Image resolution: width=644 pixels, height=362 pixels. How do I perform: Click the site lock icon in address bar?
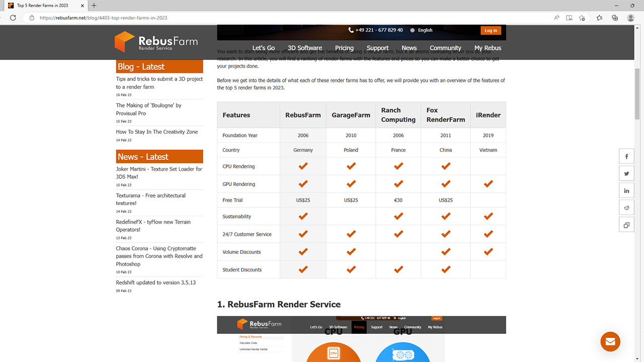(32, 18)
